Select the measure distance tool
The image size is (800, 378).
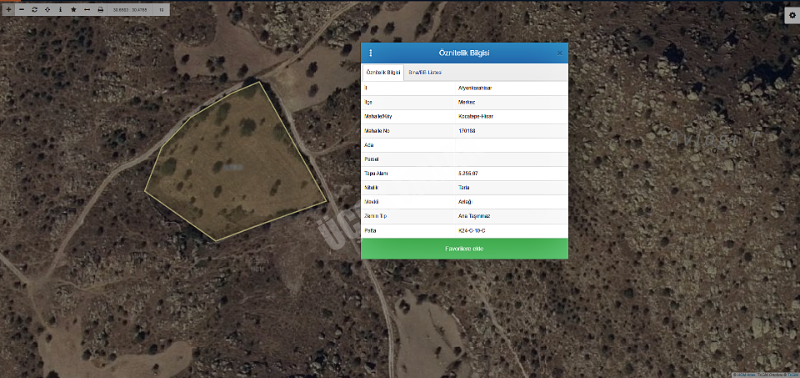pos(87,10)
